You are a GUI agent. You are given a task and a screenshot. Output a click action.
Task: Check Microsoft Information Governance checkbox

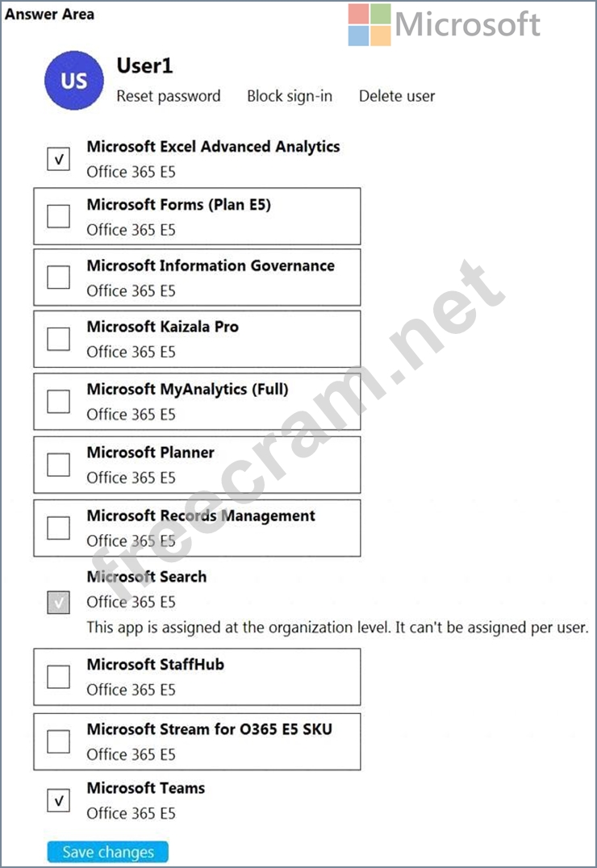(x=58, y=277)
